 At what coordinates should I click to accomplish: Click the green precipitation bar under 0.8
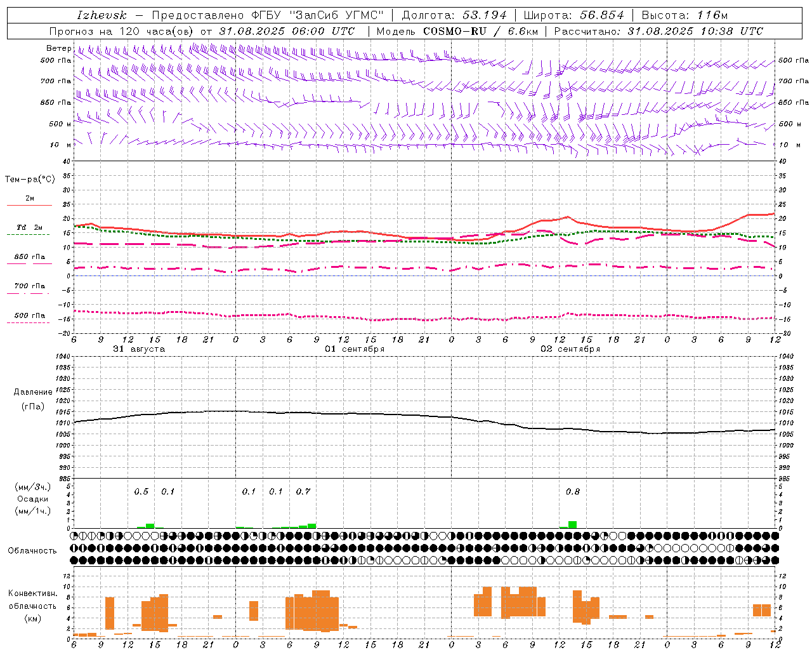click(572, 525)
